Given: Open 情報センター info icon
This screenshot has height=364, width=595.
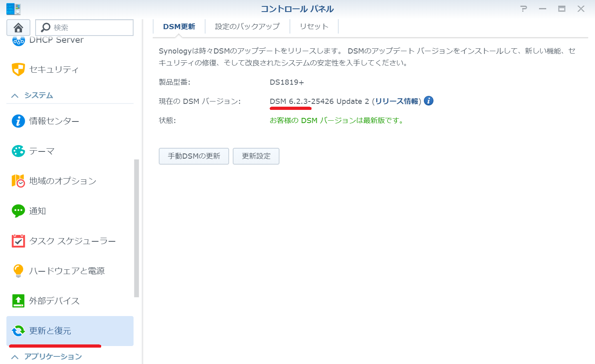Looking at the screenshot, I should point(18,121).
